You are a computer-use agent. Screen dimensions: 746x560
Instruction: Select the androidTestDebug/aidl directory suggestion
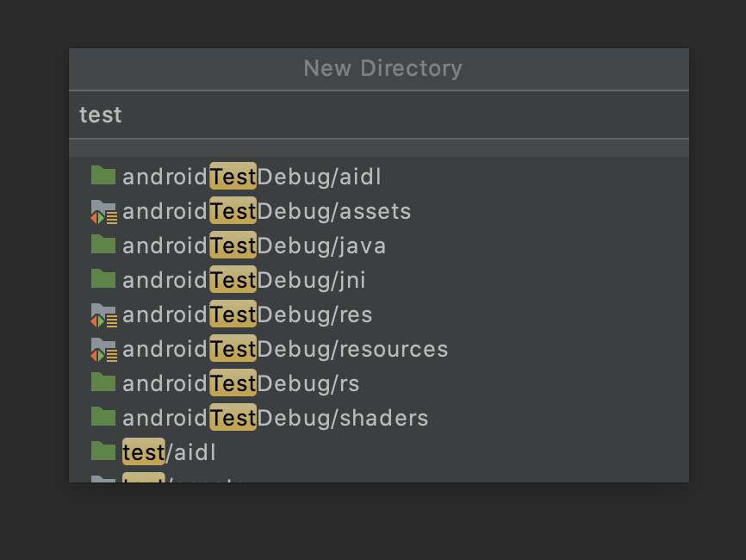250,176
